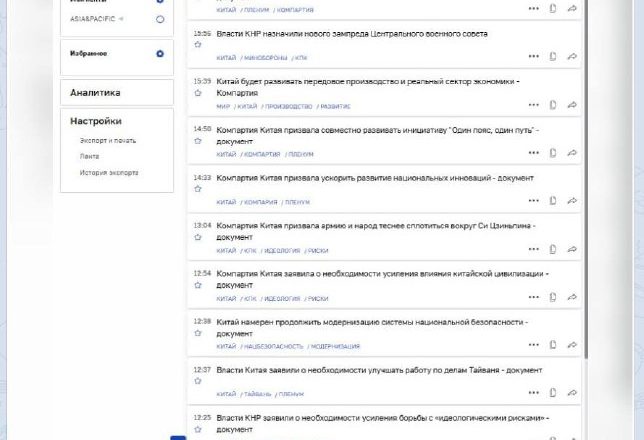Open more options for 14:33 innovation story
The width and height of the screenshot is (644, 440).
534,201
